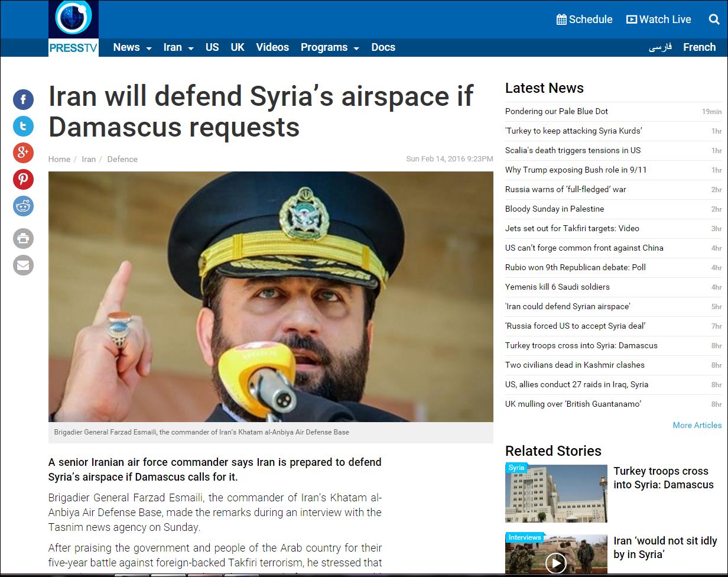Open the Docs menu item
Viewport: 728px width, 577px height.
pyautogui.click(x=383, y=47)
